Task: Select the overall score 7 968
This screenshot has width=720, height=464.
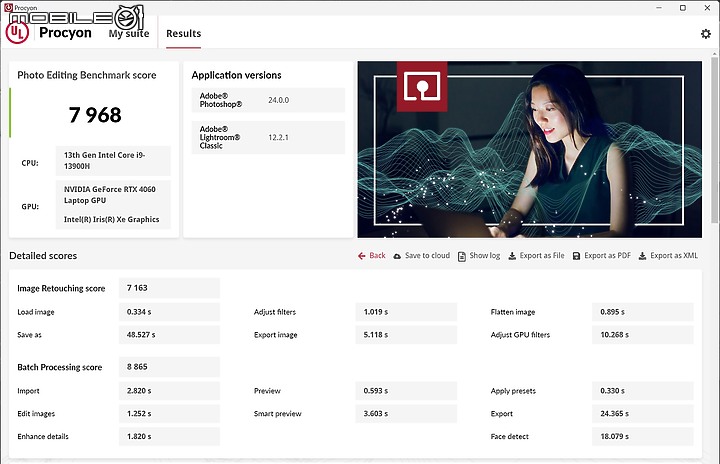Action: (x=95, y=115)
